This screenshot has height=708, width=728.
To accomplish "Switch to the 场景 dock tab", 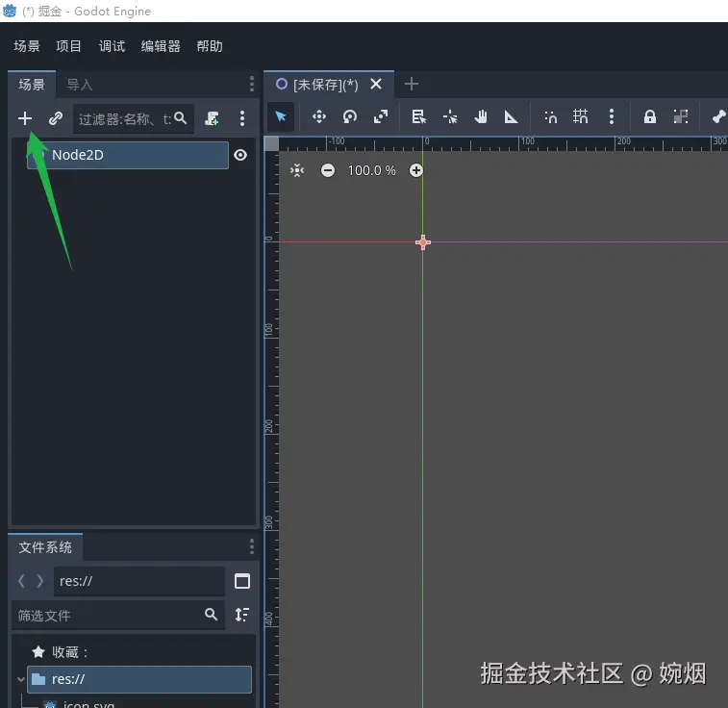I will coord(32,85).
